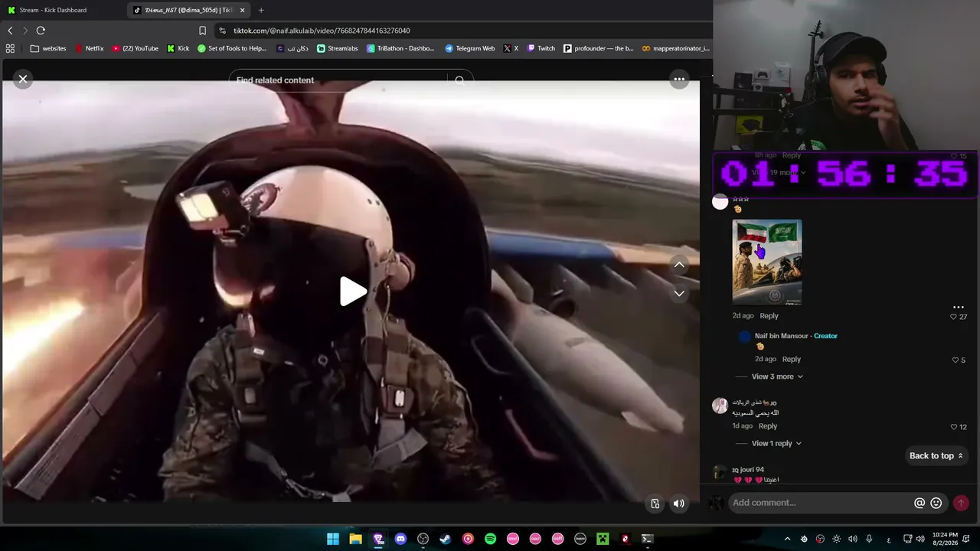Viewport: 980px width, 551px height.
Task: Close the TikTok browser tab
Action: point(243,10)
